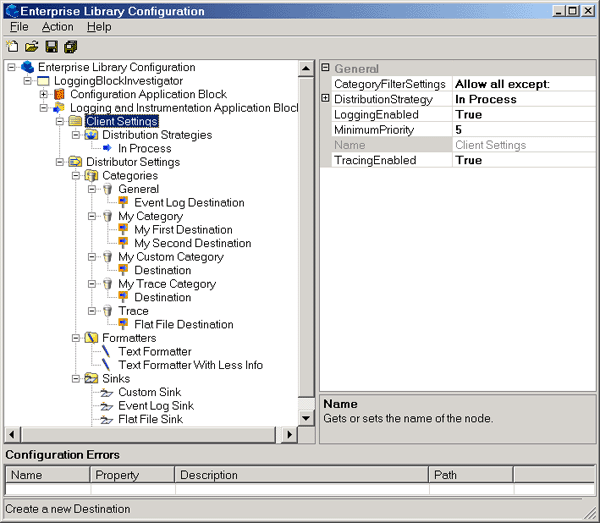Collapse the Enterprise Library Configuration root node
Image resolution: width=600 pixels, height=523 pixels.
pyautogui.click(x=11, y=67)
